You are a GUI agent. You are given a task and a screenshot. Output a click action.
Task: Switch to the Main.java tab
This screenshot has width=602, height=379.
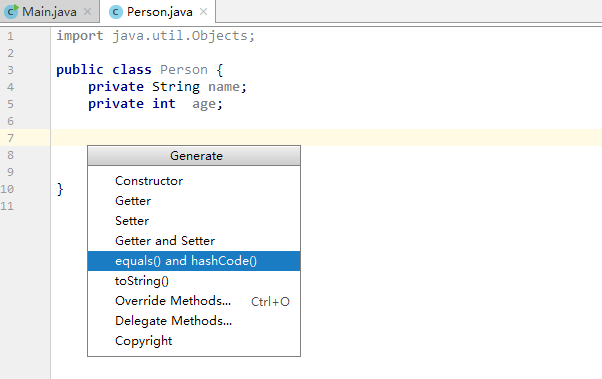pos(50,12)
